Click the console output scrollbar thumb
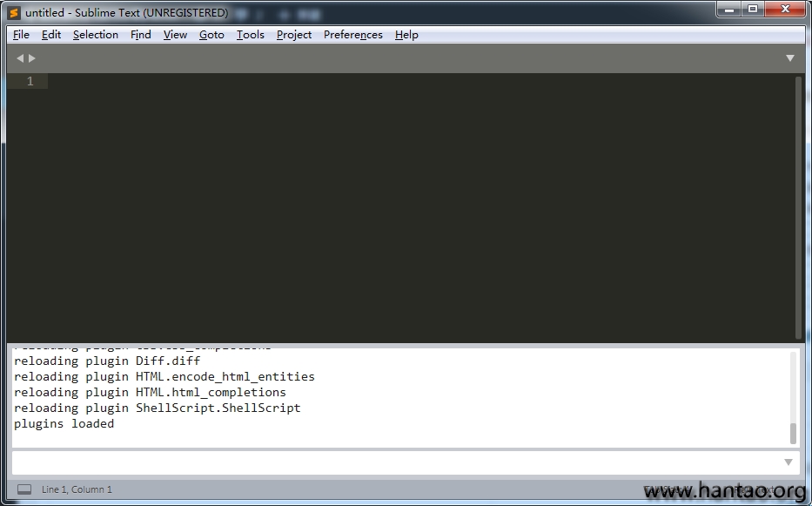This screenshot has width=812, height=506. 792,433
